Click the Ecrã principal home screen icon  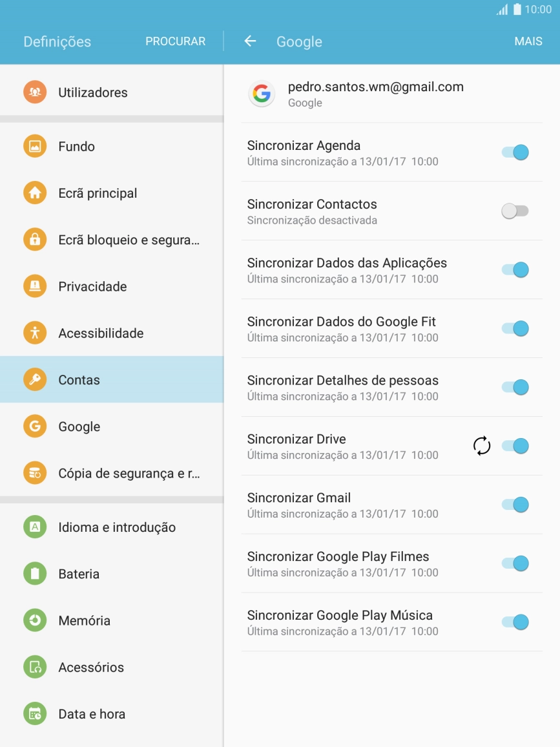pos(34,193)
